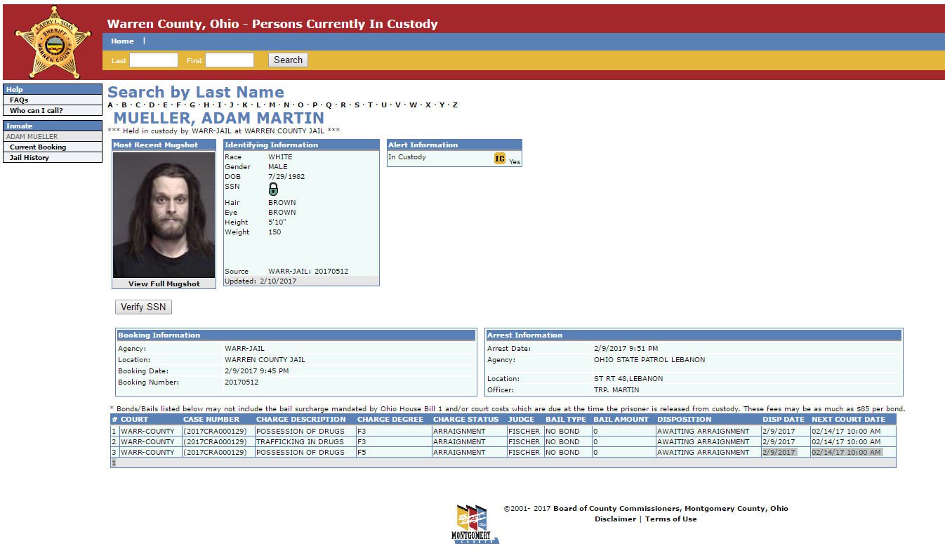Browse last names starting with M
Screen dimensions: 945x560
[272, 105]
